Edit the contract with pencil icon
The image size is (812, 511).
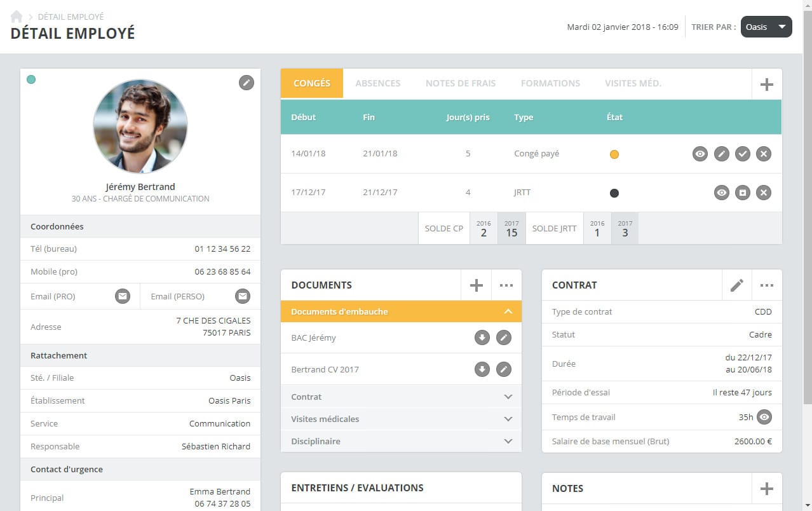coord(737,285)
